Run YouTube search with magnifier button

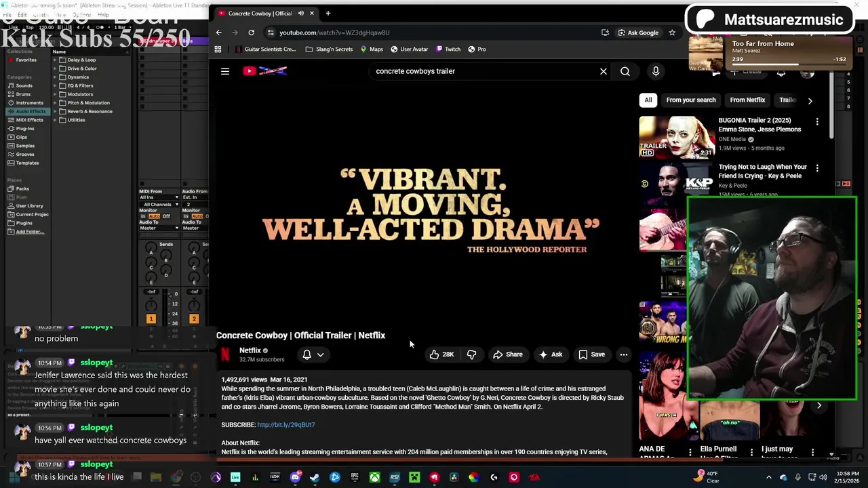pos(625,71)
